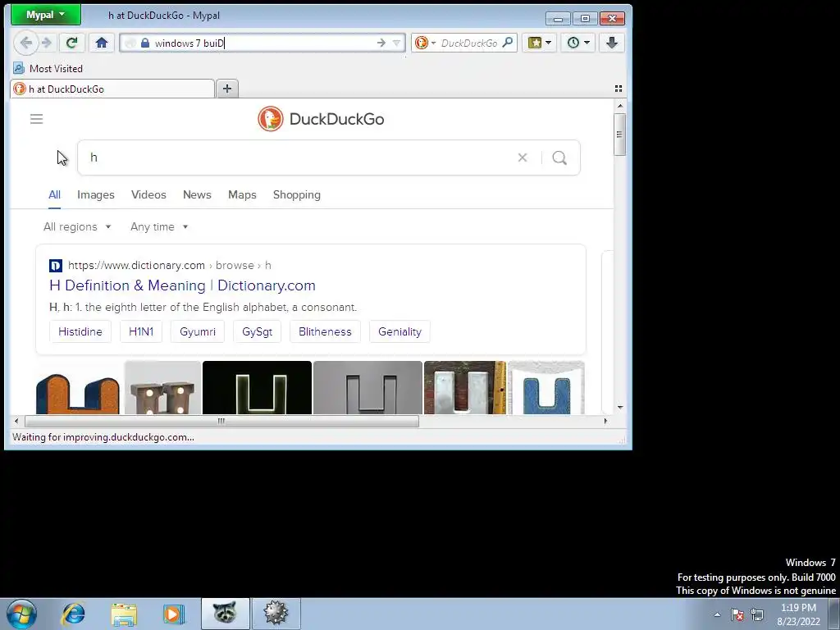This screenshot has height=630, width=840.
Task: Expand the All regions filter
Action: tap(78, 226)
